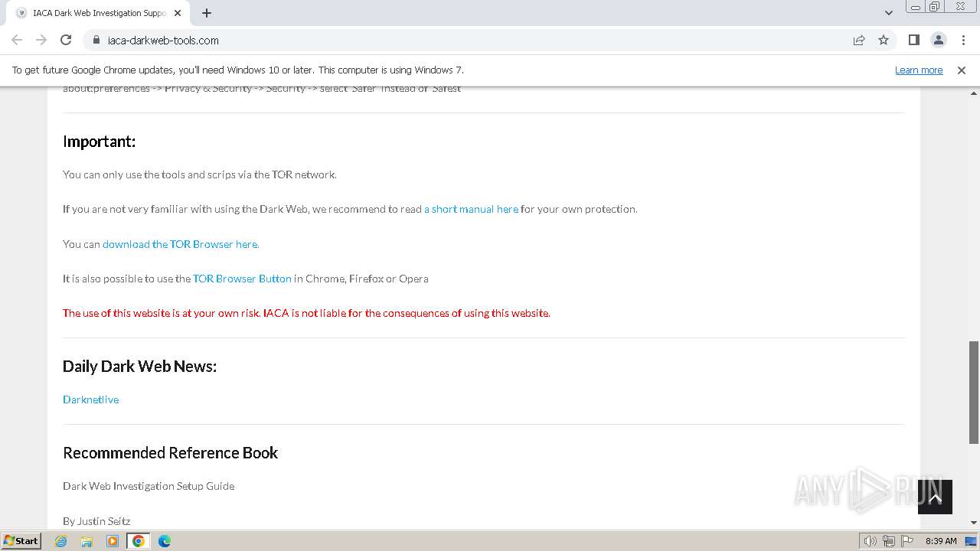Show clock at 8:39 AM
The width and height of the screenshot is (980, 551).
[941, 541]
